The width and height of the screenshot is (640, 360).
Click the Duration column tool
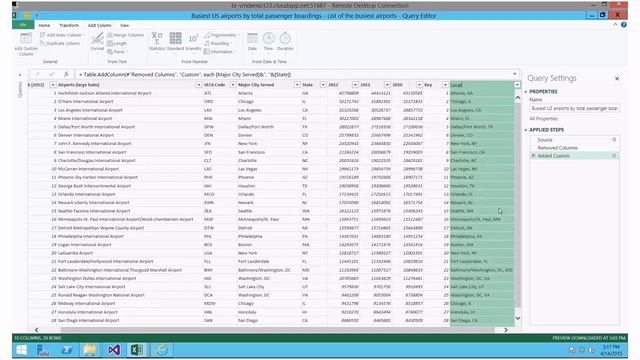point(285,42)
